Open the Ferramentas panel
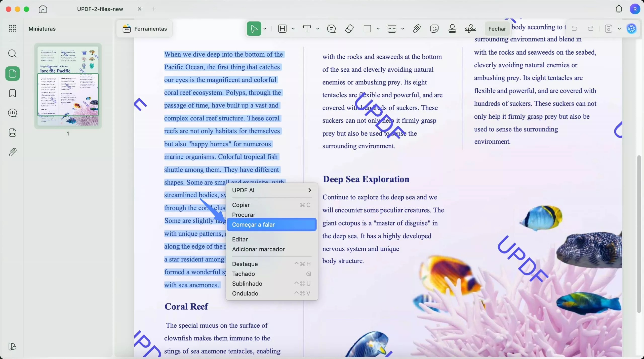Viewport: 644px width, 359px height. click(x=145, y=28)
